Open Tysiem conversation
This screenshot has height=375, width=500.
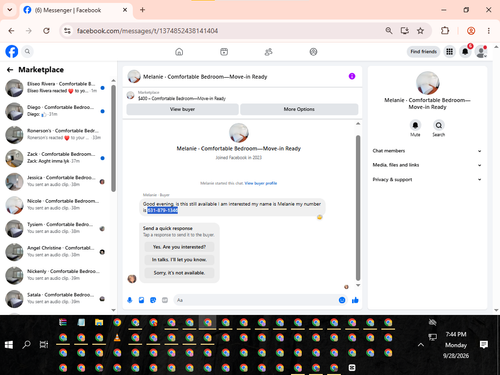pos(56,228)
